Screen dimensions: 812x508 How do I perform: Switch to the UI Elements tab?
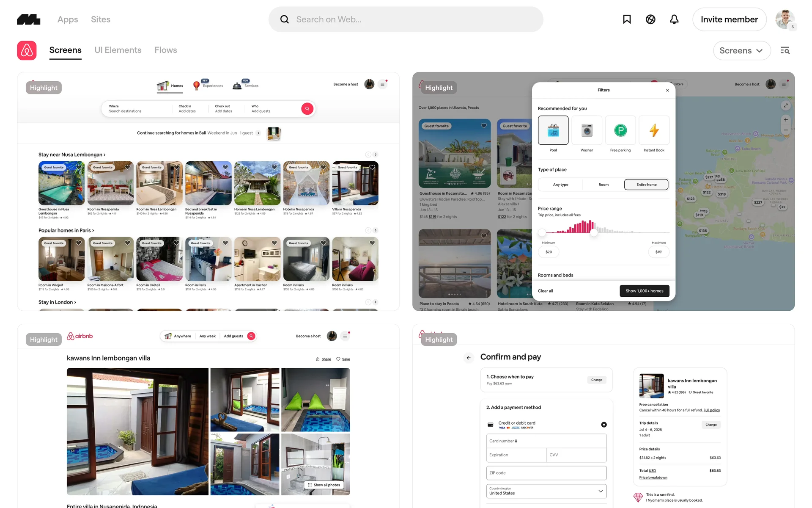[118, 50]
